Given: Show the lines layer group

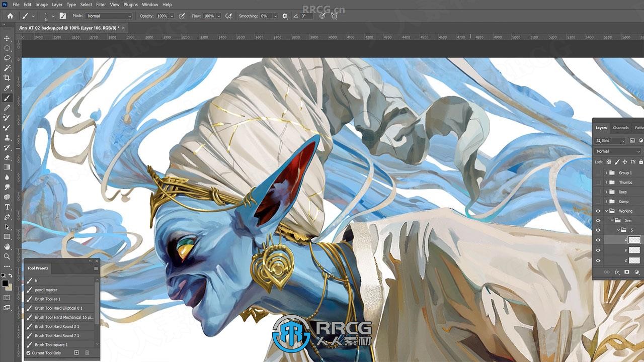Looking at the screenshot, I should [x=598, y=192].
